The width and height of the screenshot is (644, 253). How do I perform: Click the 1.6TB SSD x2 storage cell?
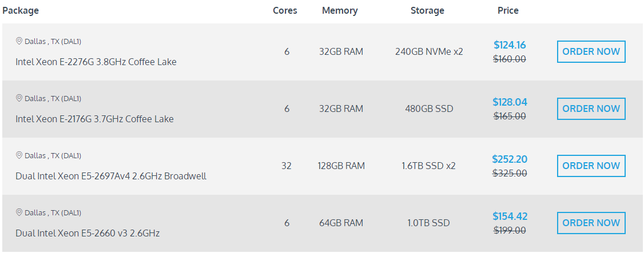pyautogui.click(x=428, y=166)
